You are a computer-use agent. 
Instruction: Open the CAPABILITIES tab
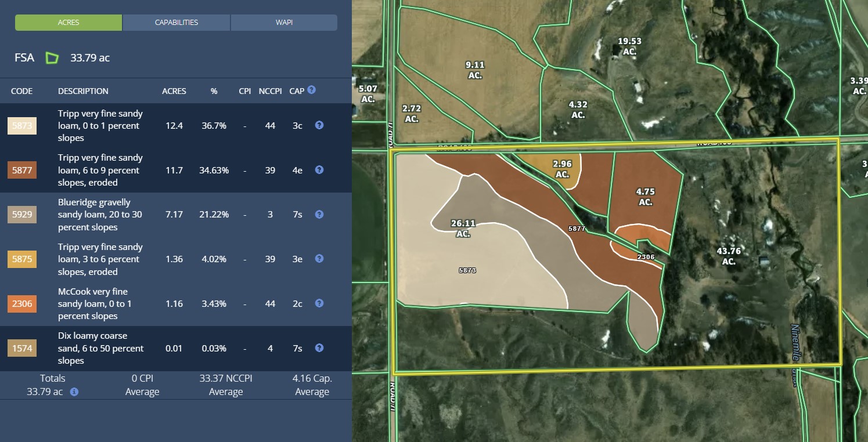coord(177,23)
